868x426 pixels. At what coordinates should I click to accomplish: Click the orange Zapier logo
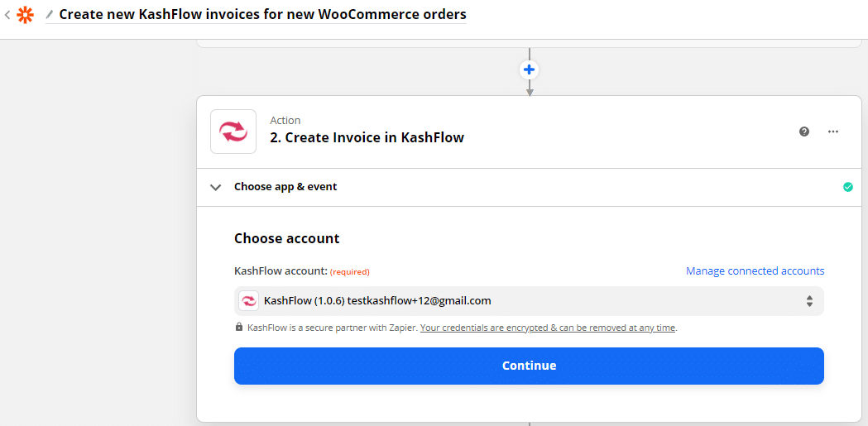[x=26, y=15]
